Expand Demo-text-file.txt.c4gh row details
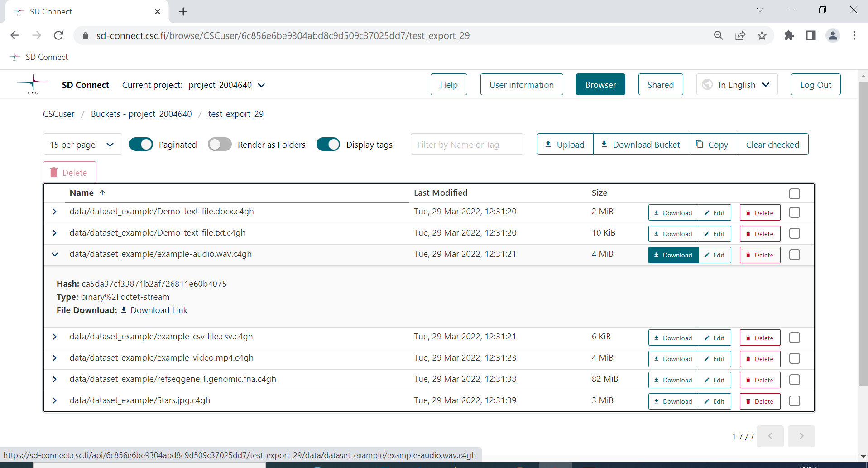The height and width of the screenshot is (468, 868). [x=55, y=233]
